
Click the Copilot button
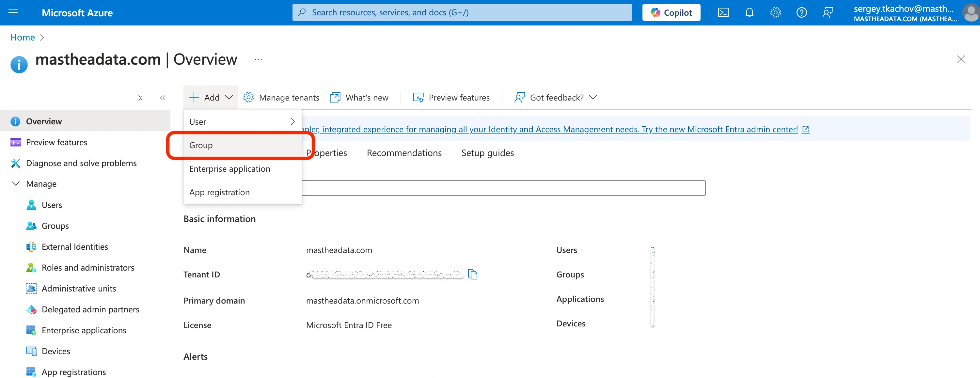(671, 12)
